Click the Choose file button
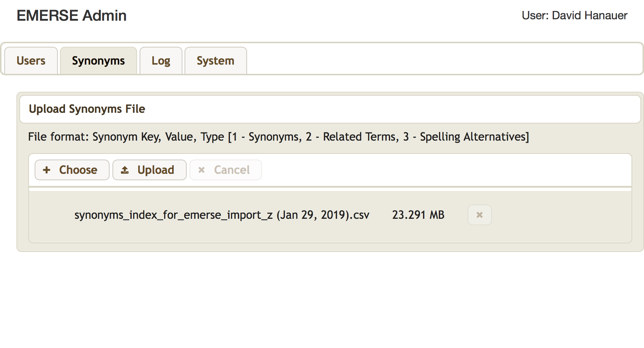This screenshot has width=644, height=348. pyautogui.click(x=72, y=170)
